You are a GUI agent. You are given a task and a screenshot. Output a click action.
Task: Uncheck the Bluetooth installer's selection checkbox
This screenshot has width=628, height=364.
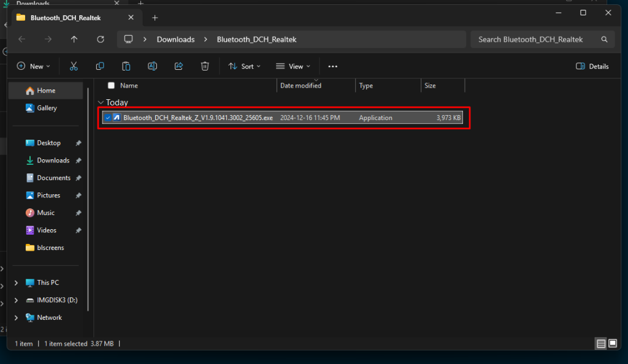[108, 117]
